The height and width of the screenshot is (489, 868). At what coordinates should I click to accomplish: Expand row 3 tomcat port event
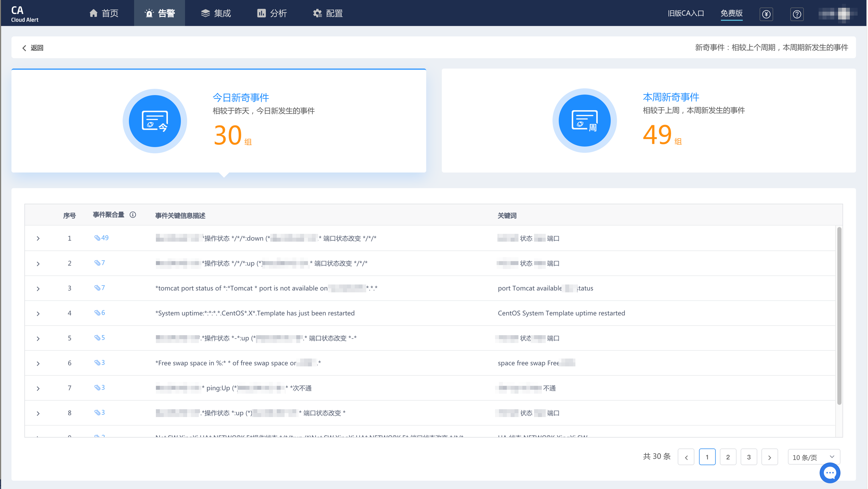(x=38, y=289)
